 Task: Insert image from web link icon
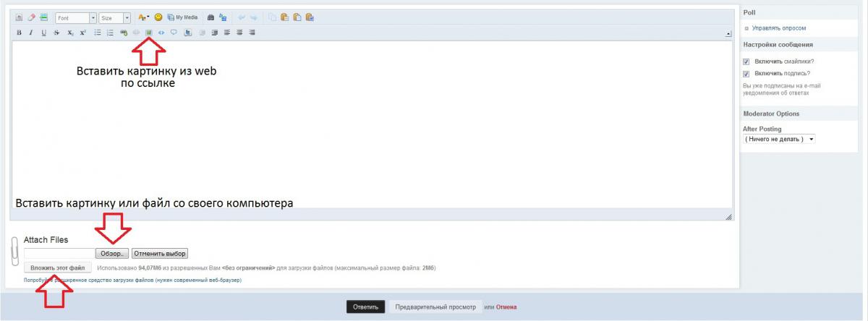(149, 33)
